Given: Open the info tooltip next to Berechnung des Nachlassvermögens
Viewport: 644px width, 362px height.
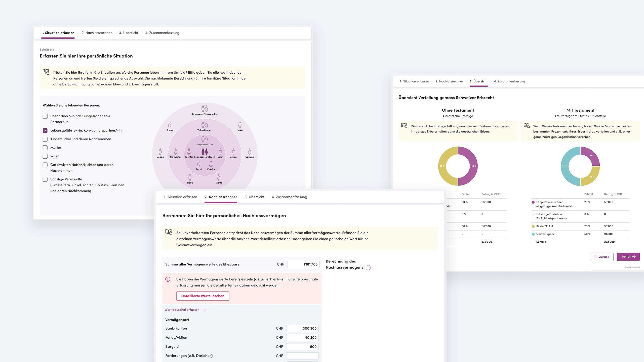Looking at the screenshot, I should point(368,267).
